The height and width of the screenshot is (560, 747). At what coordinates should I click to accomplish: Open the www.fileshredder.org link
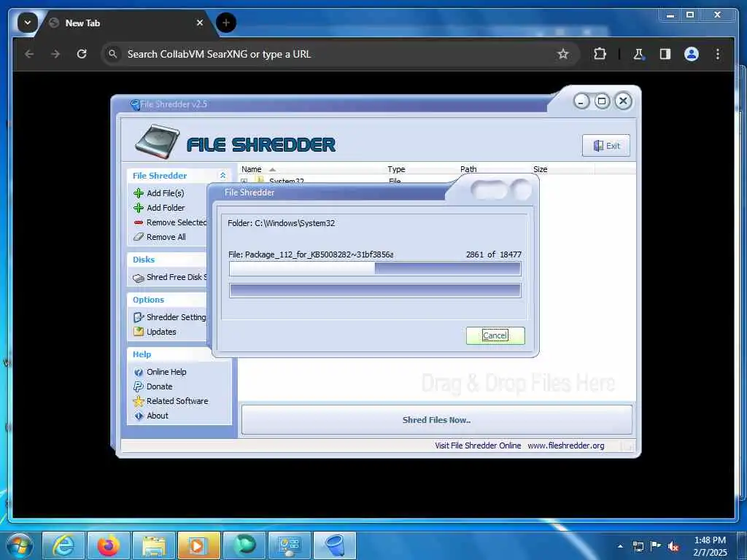pyautogui.click(x=565, y=446)
